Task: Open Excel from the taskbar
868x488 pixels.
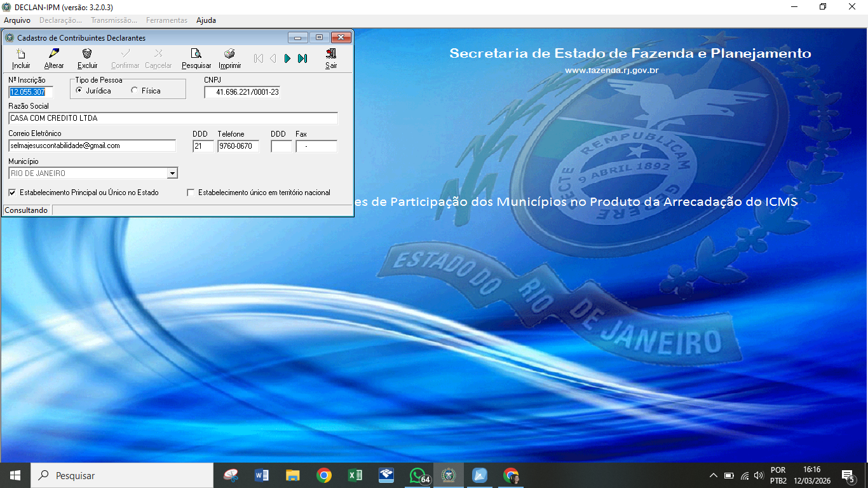Action: [355, 475]
